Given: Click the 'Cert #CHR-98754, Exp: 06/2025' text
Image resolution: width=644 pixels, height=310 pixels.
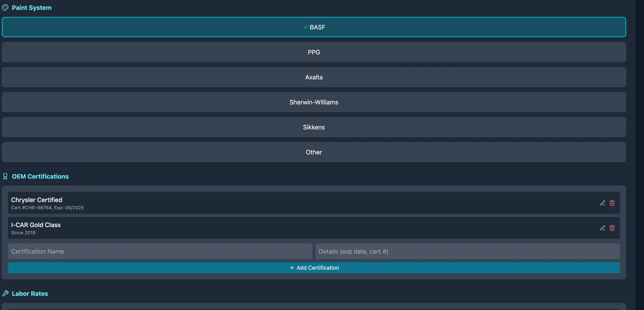Looking at the screenshot, I should point(47,208).
